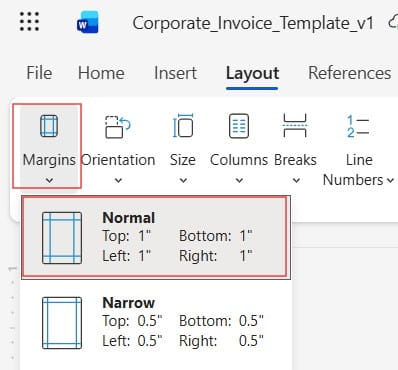Click the Orientation button label
Screen dimensions: 398x370
click(x=118, y=160)
